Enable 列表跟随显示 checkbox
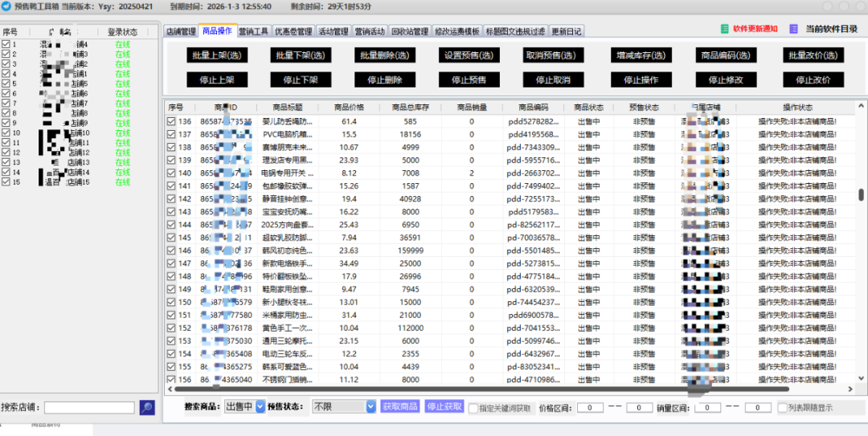This screenshot has height=436, width=868. point(782,408)
